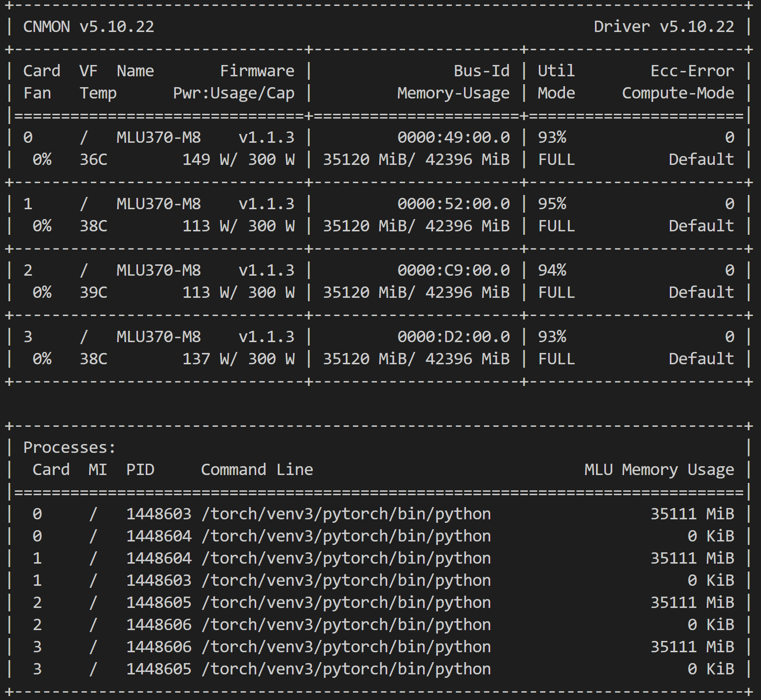The height and width of the screenshot is (700, 761).
Task: Click the 35120 MiB/ 42396 MiB value for card 0
Action: tap(416, 159)
